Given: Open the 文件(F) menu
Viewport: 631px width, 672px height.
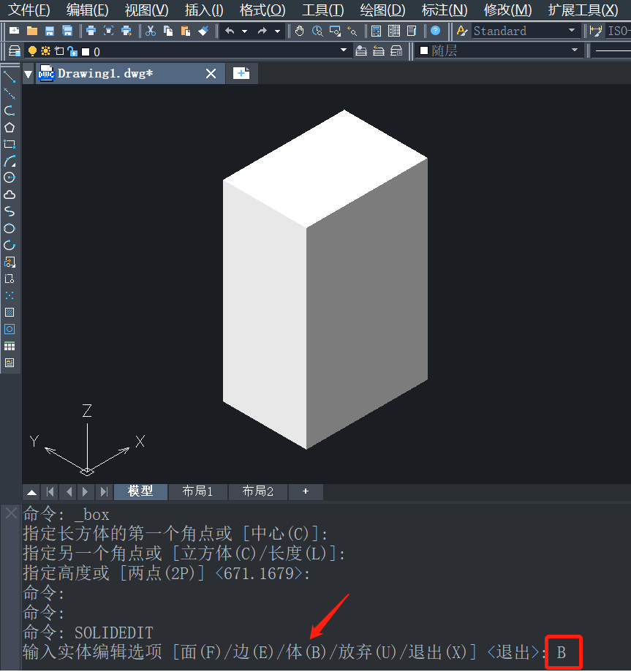Looking at the screenshot, I should pyautogui.click(x=29, y=10).
